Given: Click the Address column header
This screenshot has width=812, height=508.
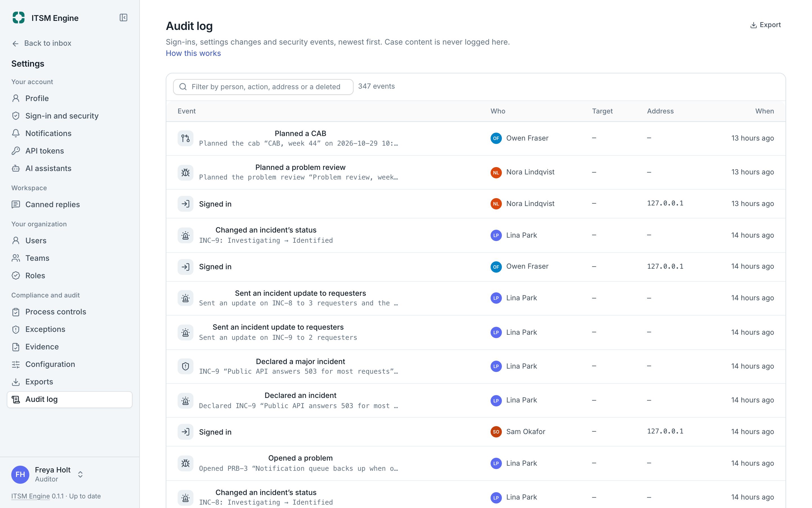Looking at the screenshot, I should [660, 111].
